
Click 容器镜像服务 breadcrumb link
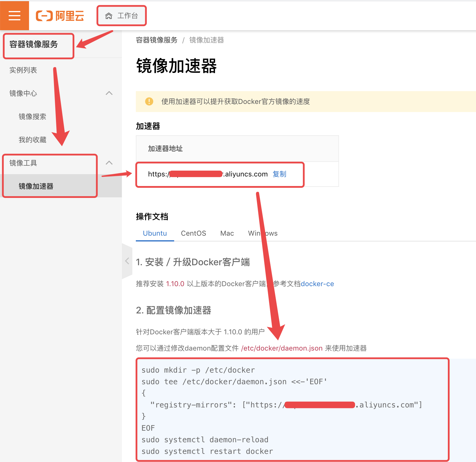pyautogui.click(x=157, y=40)
